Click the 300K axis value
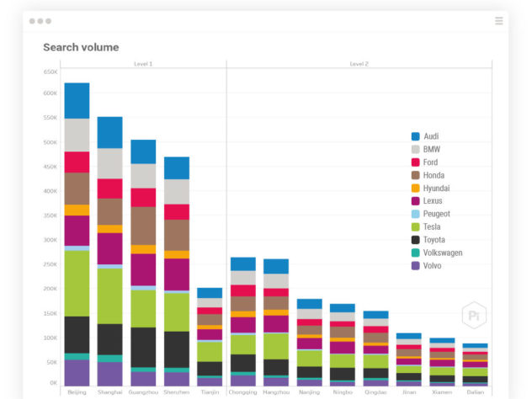Screen dimensions: 532x399 [x=51, y=240]
